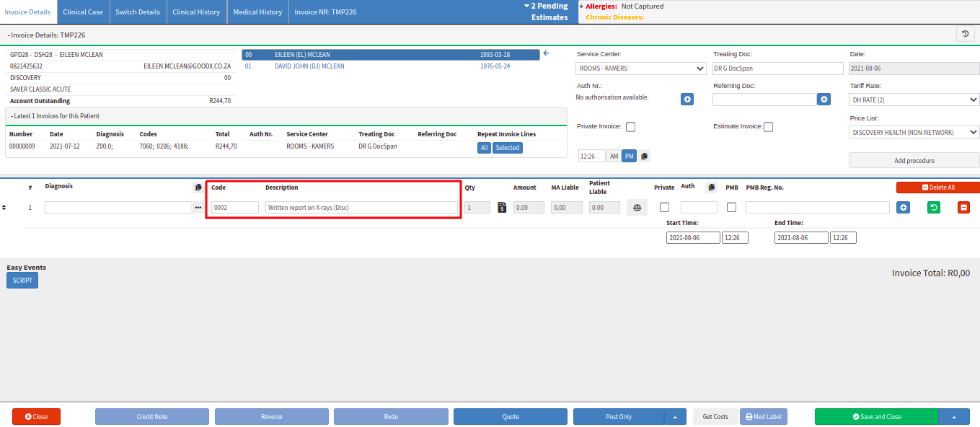Check the PMB checkbox on line 1
The height and width of the screenshot is (427, 980).
pyautogui.click(x=731, y=208)
